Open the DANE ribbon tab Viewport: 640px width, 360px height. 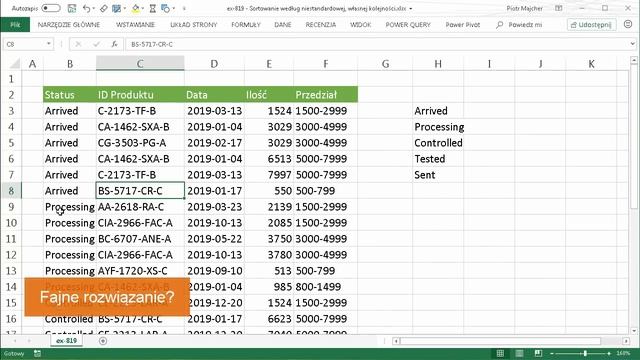(x=283, y=24)
